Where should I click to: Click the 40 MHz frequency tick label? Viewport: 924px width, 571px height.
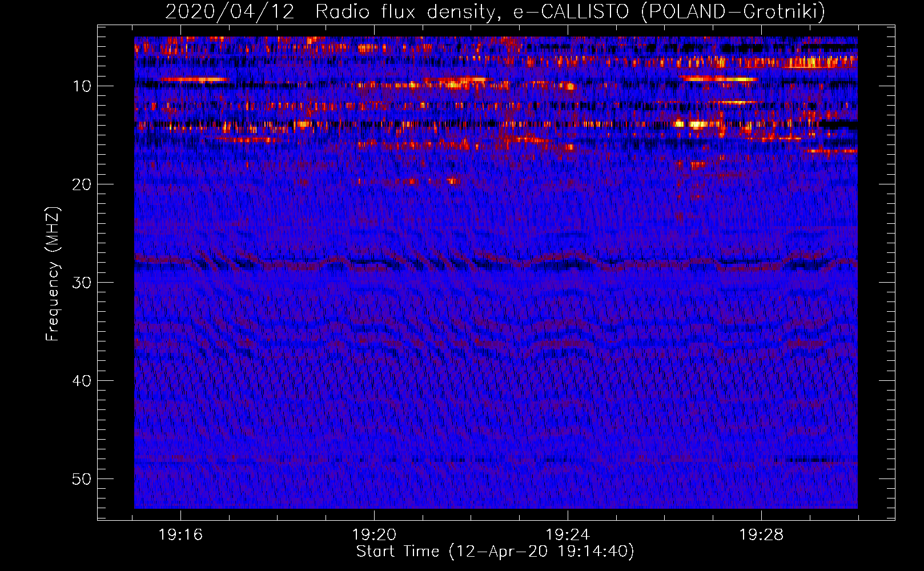(x=82, y=381)
